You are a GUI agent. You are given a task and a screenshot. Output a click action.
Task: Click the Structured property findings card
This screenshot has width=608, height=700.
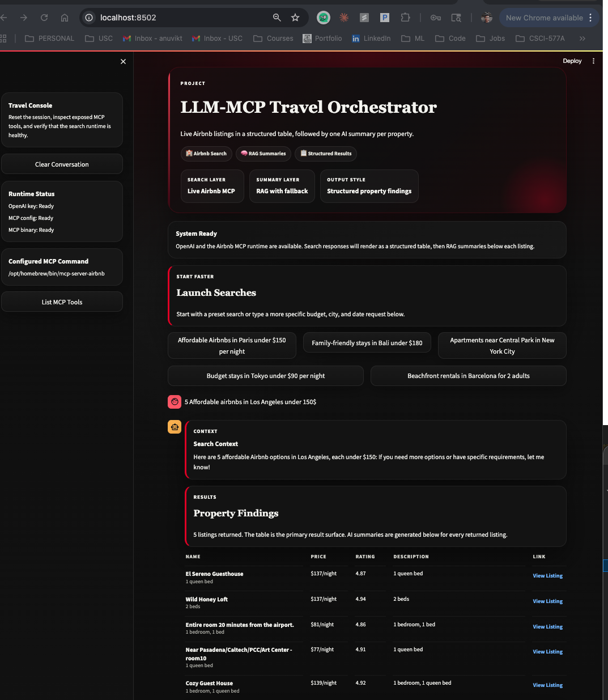pos(369,186)
